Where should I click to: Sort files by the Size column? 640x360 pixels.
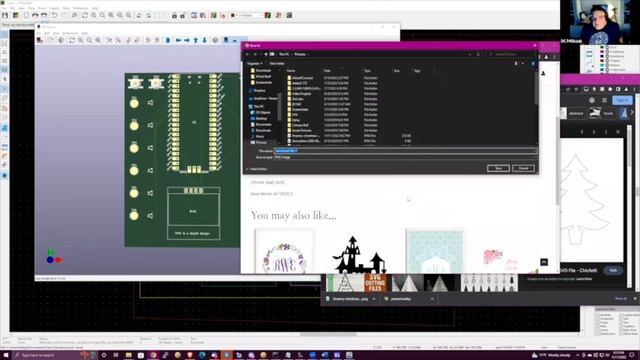[x=397, y=71]
